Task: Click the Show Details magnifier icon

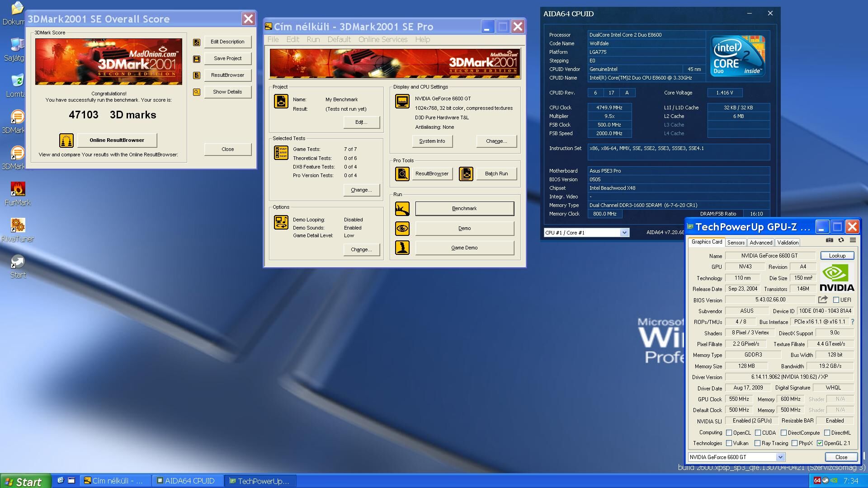Action: coord(197,92)
